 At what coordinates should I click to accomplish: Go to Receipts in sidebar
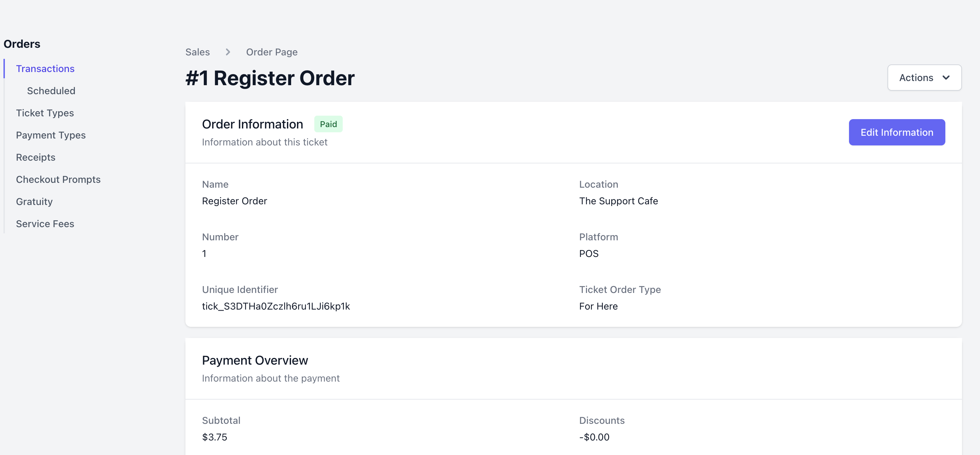pyautogui.click(x=36, y=157)
